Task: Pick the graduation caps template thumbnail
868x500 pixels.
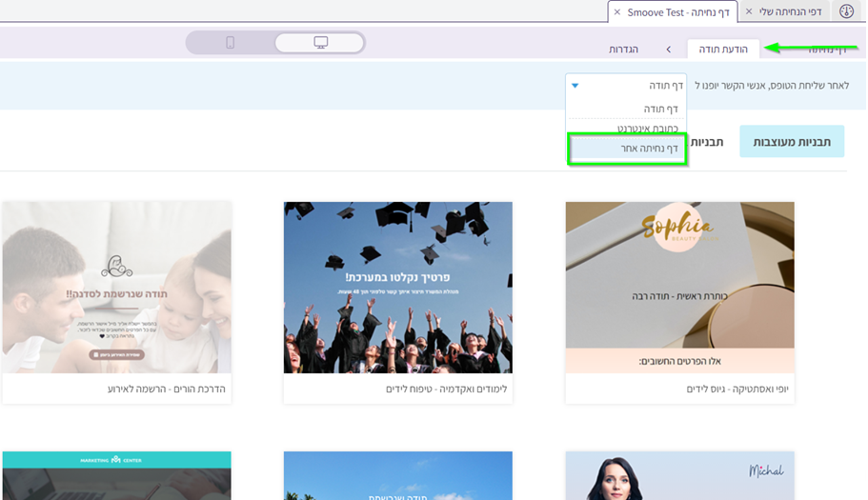Action: [x=397, y=287]
